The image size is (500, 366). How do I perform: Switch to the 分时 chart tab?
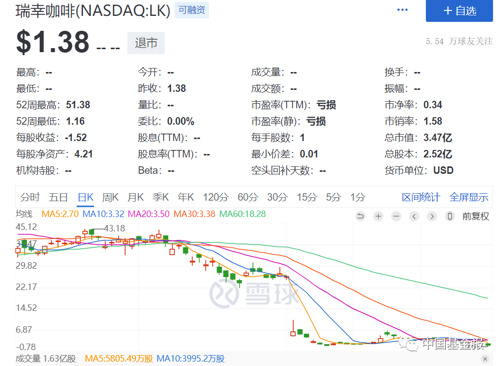30,197
